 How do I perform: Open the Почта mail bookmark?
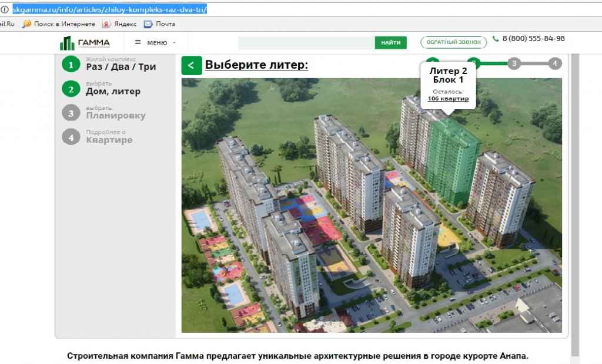159,24
